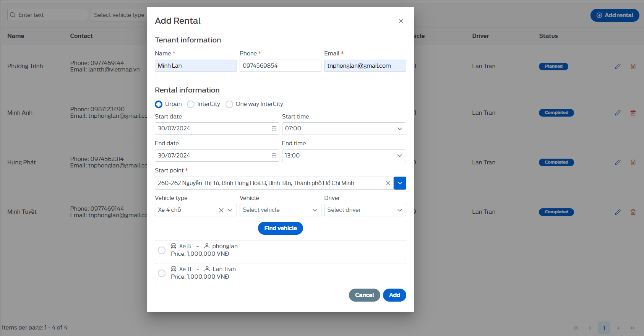Click the Email input field
644x336 pixels.
[x=365, y=66]
